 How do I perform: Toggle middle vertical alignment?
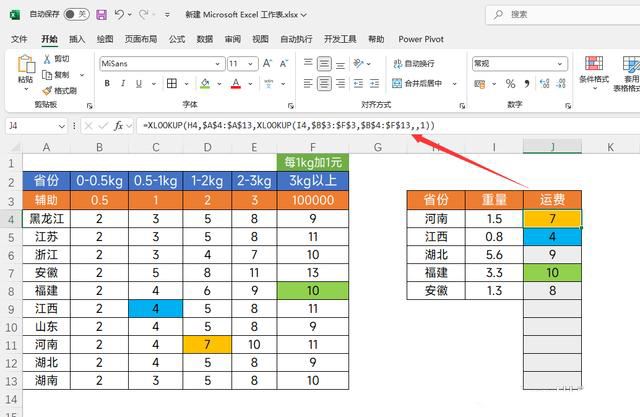(324, 63)
